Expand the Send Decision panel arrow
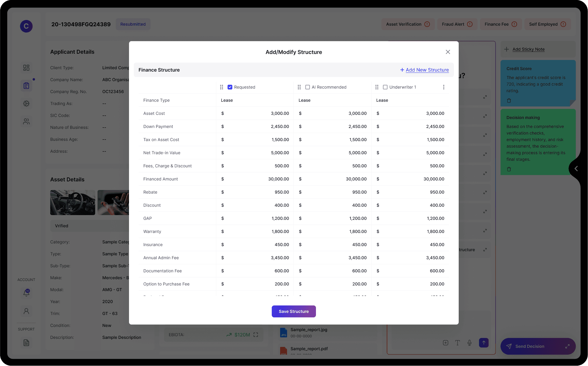588x366 pixels. pos(567,346)
